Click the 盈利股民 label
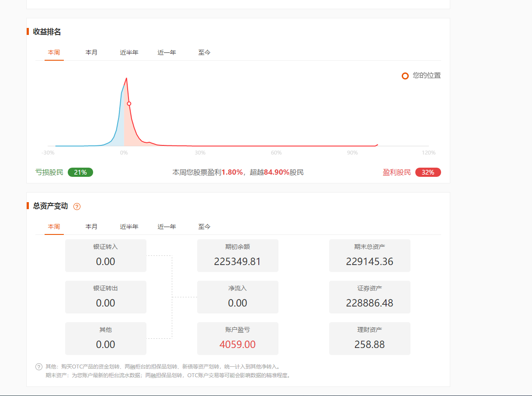Image resolution: width=532 pixels, height=396 pixels. click(397, 172)
